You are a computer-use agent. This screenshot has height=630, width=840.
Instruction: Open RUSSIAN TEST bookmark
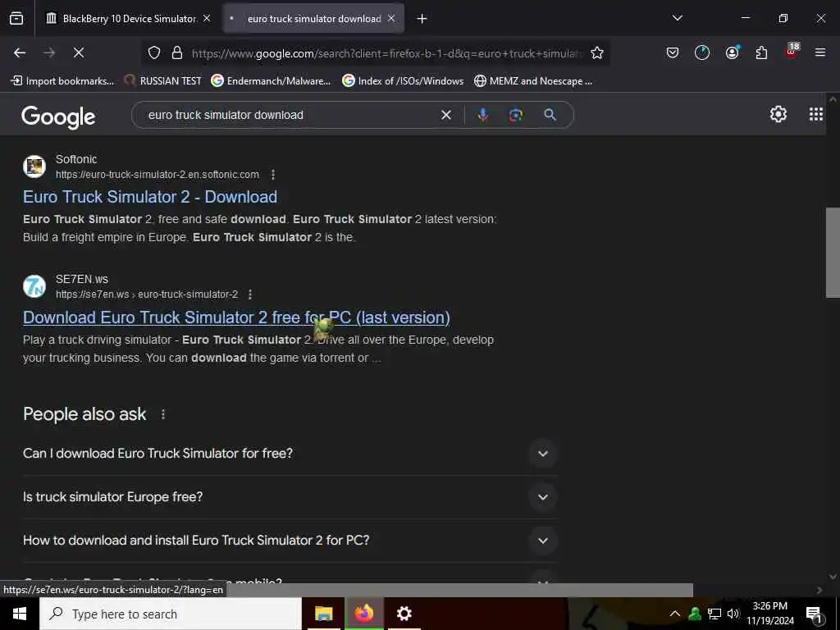163,81
